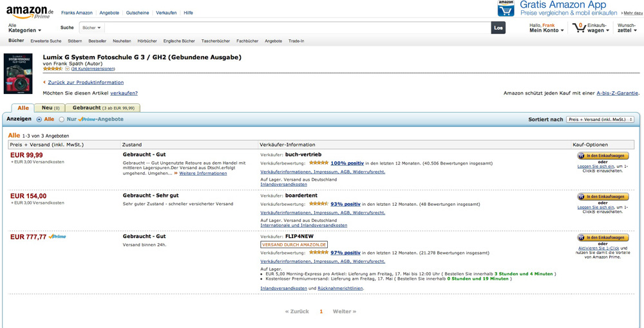Click 93% positiv rating link

tap(345, 204)
